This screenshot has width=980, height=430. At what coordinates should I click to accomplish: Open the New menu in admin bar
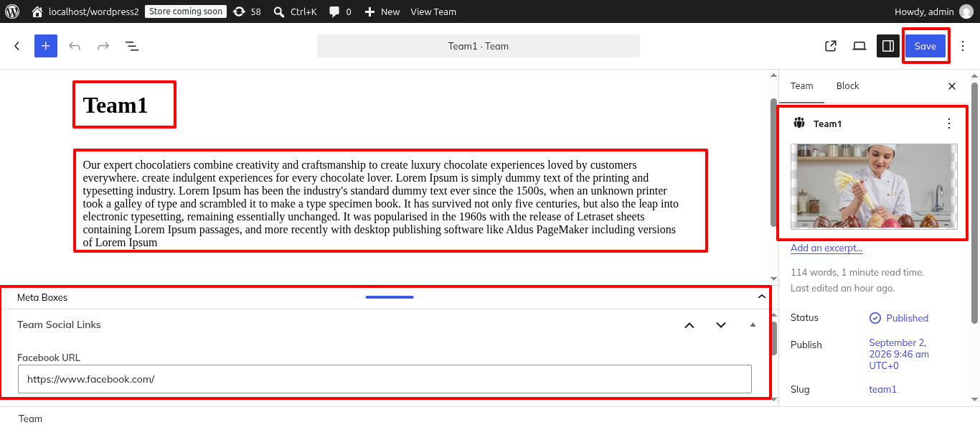(x=382, y=11)
